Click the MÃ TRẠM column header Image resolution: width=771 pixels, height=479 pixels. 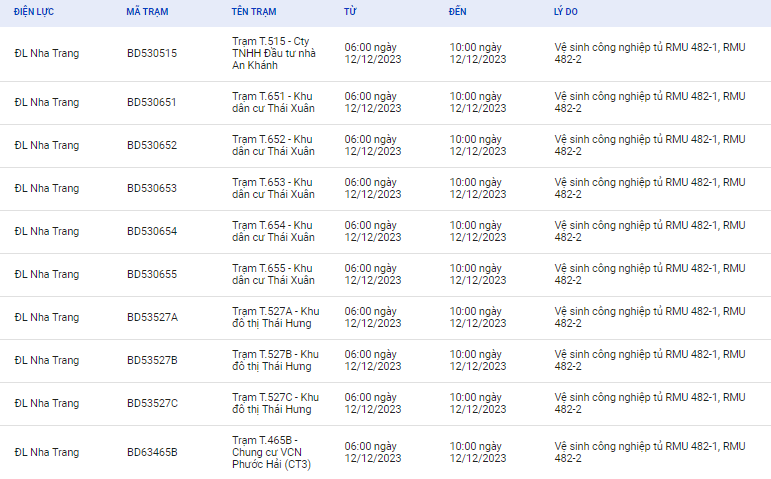[x=147, y=12]
